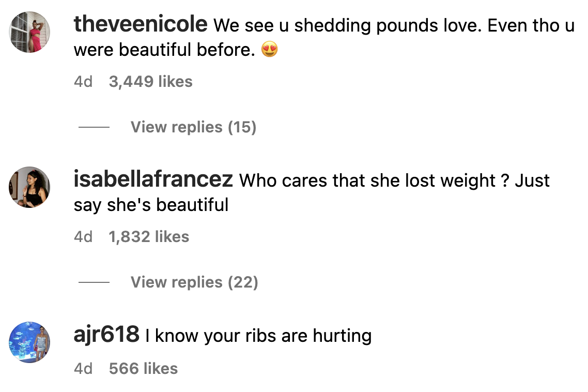Visit the isabellafrancez username link
Screen dimensions: 588x392
pos(153,179)
